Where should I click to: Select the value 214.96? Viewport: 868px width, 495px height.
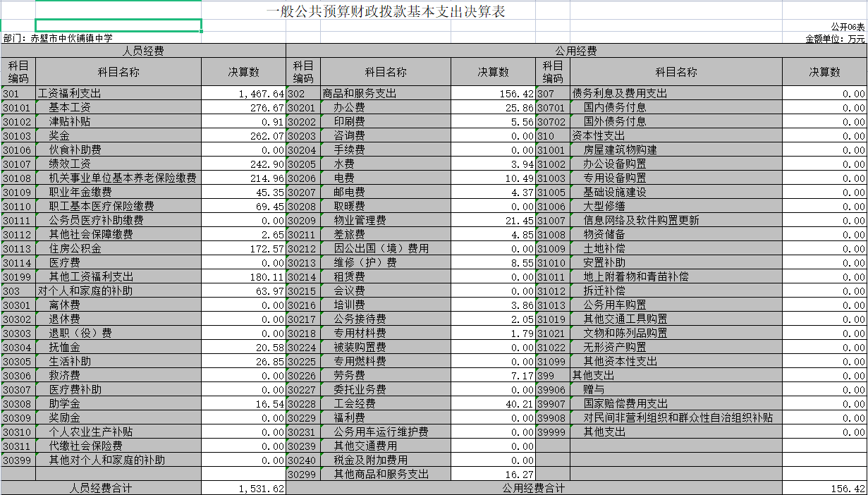click(243, 178)
